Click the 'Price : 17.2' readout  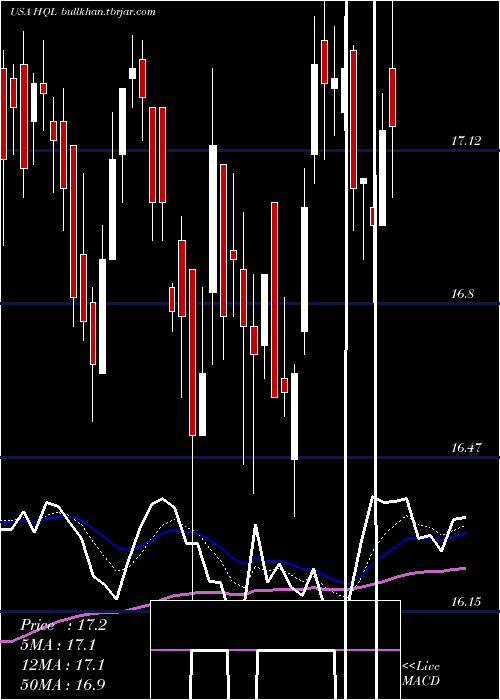pos(63,625)
